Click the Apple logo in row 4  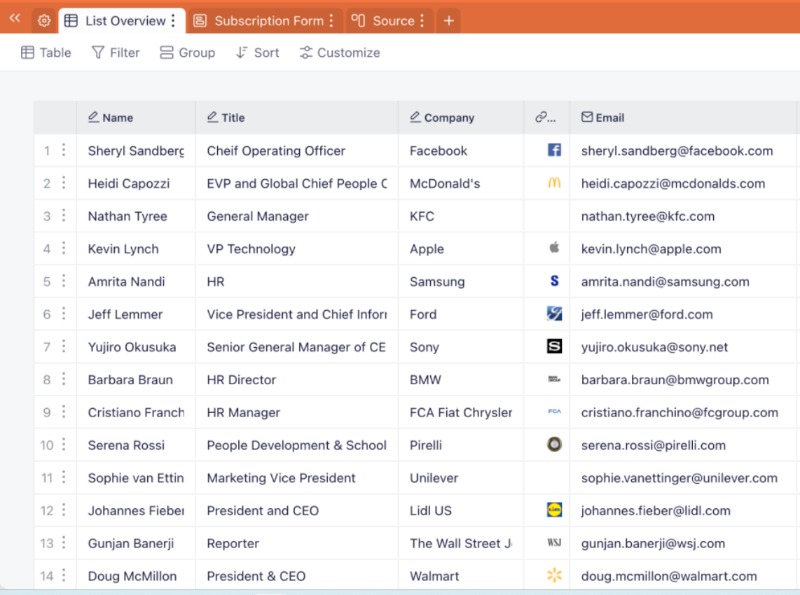554,249
